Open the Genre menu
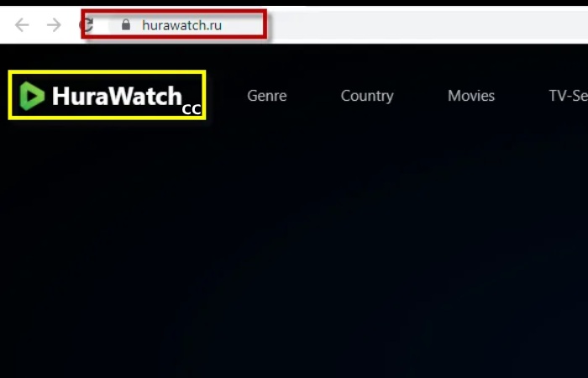The height and width of the screenshot is (378, 588). click(x=266, y=96)
